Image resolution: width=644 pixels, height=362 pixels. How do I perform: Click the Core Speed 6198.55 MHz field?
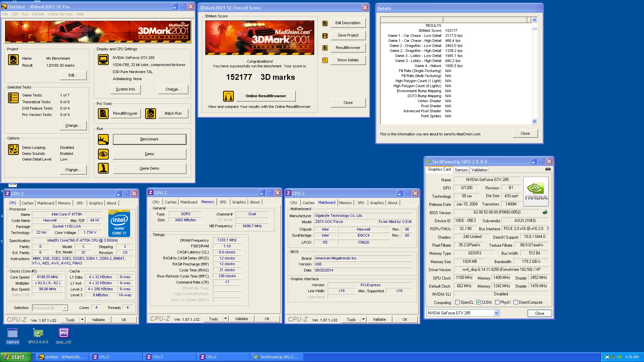click(48, 277)
